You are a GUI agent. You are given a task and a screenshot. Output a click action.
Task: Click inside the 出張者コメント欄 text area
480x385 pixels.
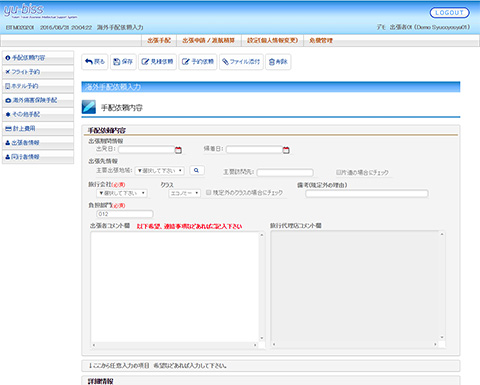(174, 287)
